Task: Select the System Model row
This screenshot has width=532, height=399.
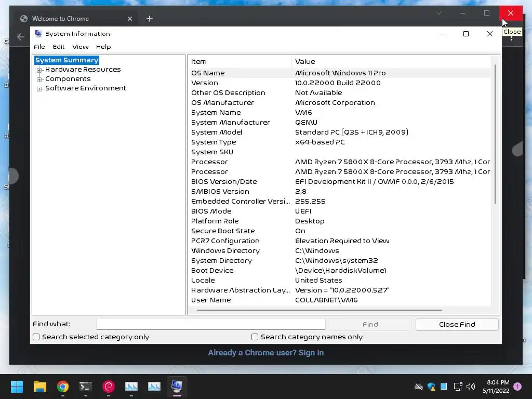Action: (x=339, y=132)
